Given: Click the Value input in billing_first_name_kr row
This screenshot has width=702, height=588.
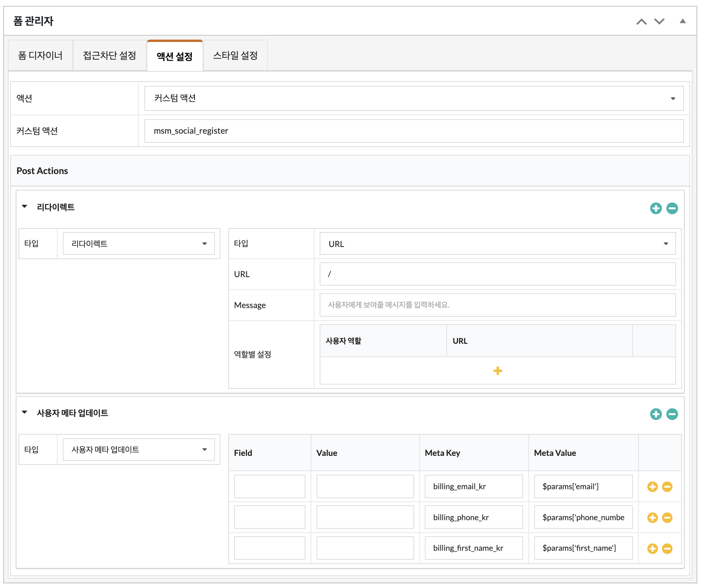Looking at the screenshot, I should click(x=365, y=548).
